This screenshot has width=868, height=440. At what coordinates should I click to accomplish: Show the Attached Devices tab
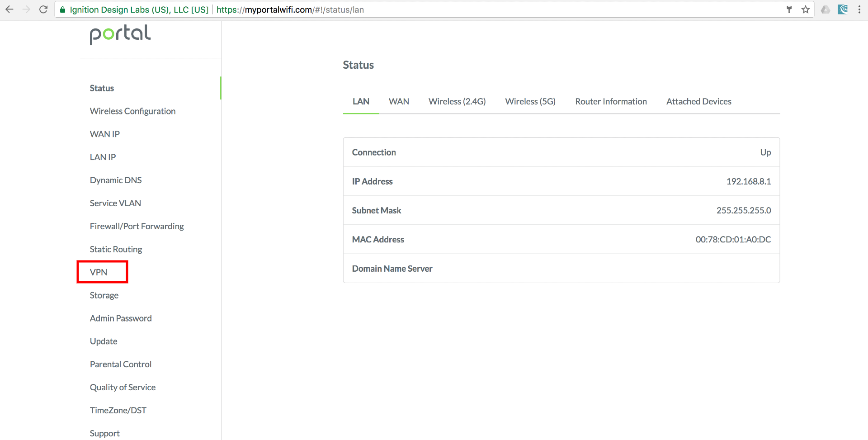[698, 102]
